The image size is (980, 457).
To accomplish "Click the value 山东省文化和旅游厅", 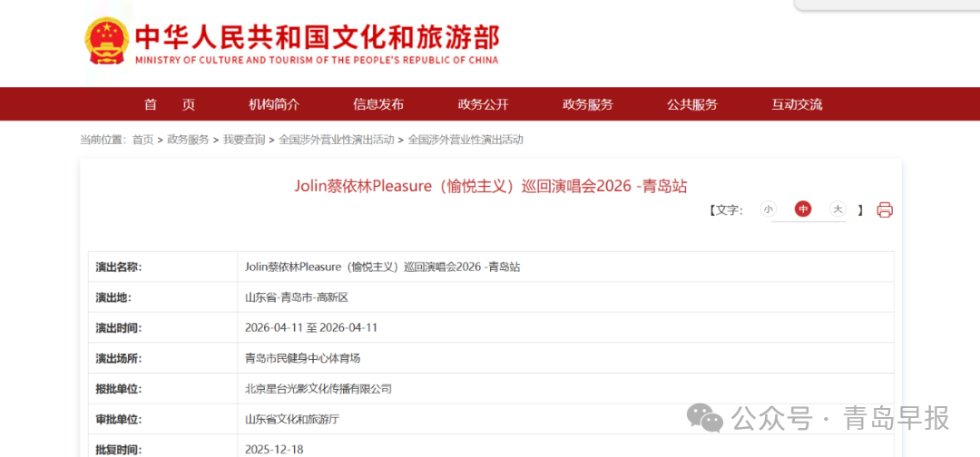I will point(292,420).
